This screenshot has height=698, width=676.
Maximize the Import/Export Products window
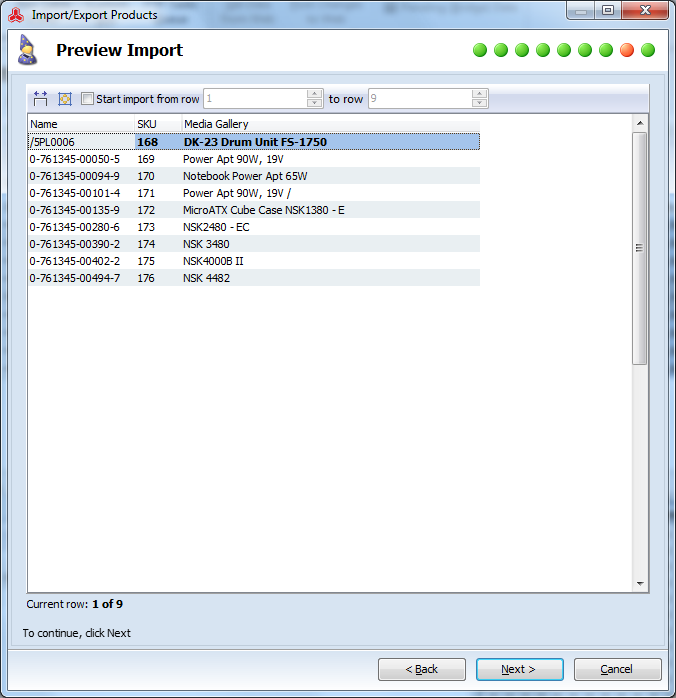(x=608, y=10)
